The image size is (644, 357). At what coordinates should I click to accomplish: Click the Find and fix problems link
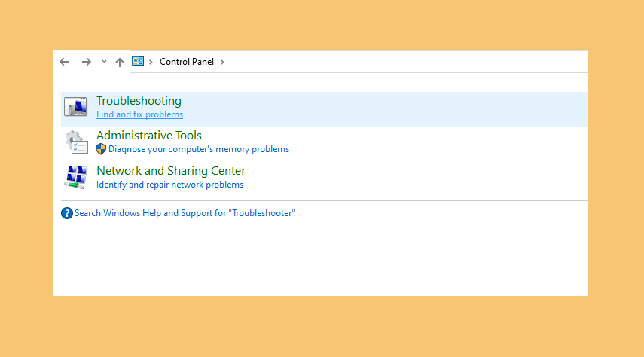pos(139,114)
